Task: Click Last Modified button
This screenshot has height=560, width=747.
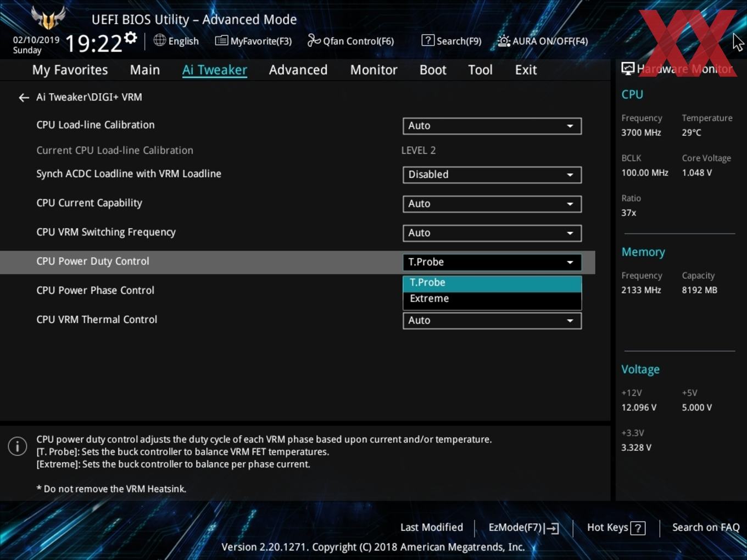Action: (432, 528)
